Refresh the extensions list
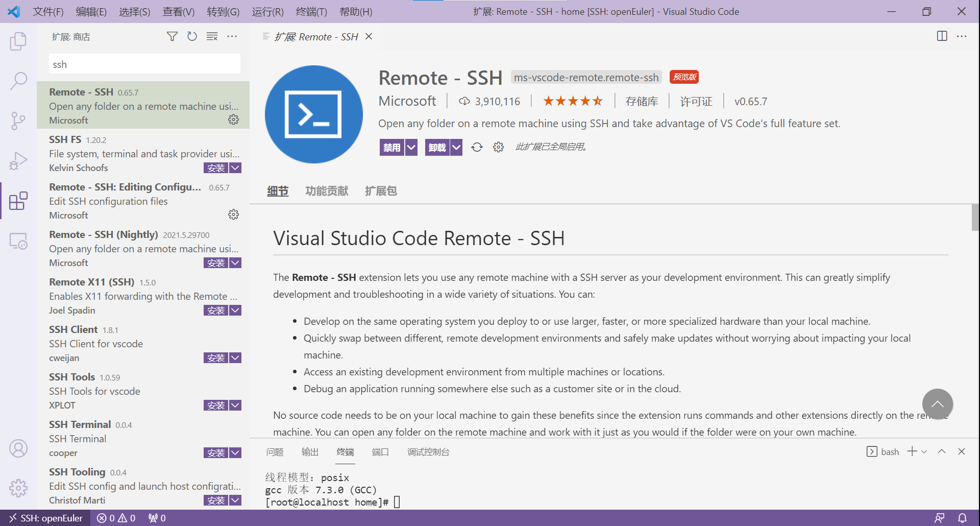Screen dimensions: 980x526 (x=192, y=36)
